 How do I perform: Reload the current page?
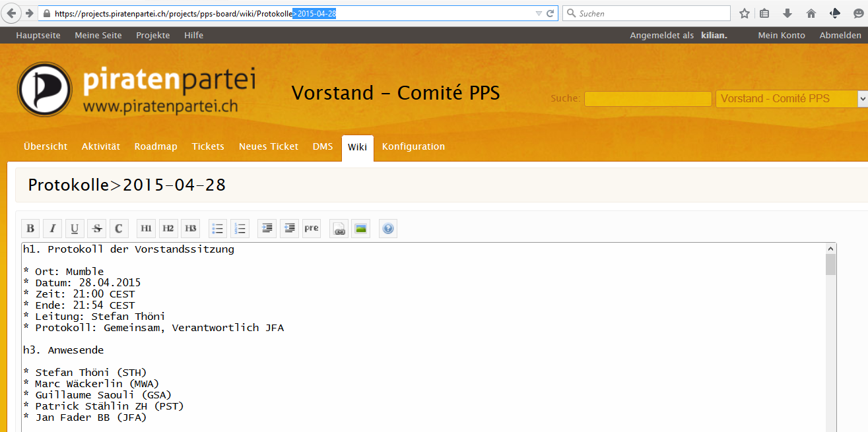tap(550, 13)
